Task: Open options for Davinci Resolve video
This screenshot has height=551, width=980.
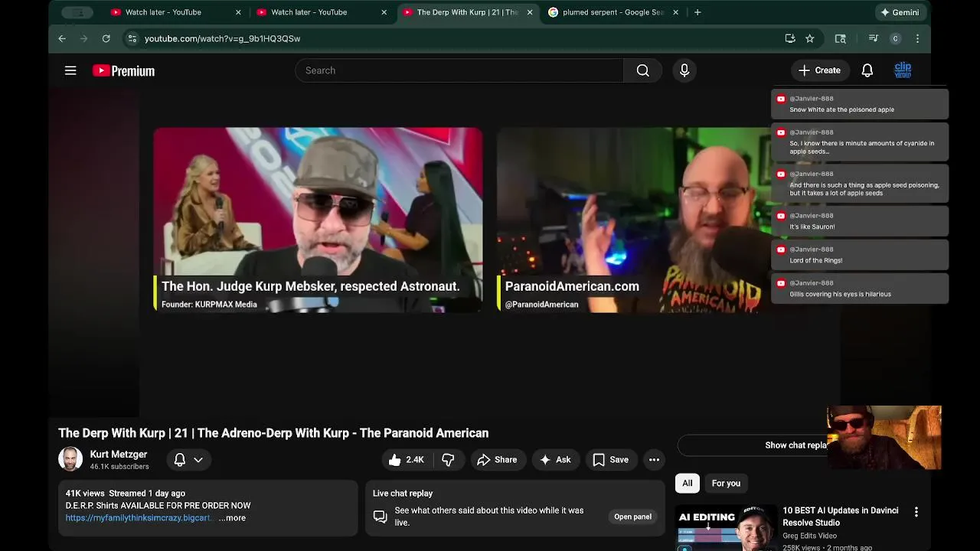Action: (916, 512)
